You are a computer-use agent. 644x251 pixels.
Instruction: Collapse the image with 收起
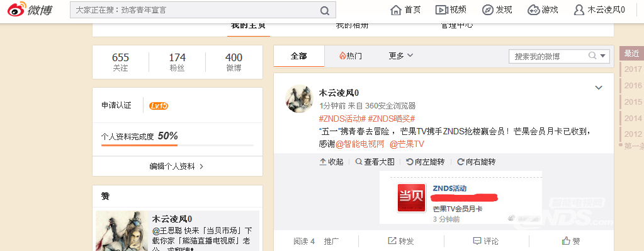pos(331,162)
